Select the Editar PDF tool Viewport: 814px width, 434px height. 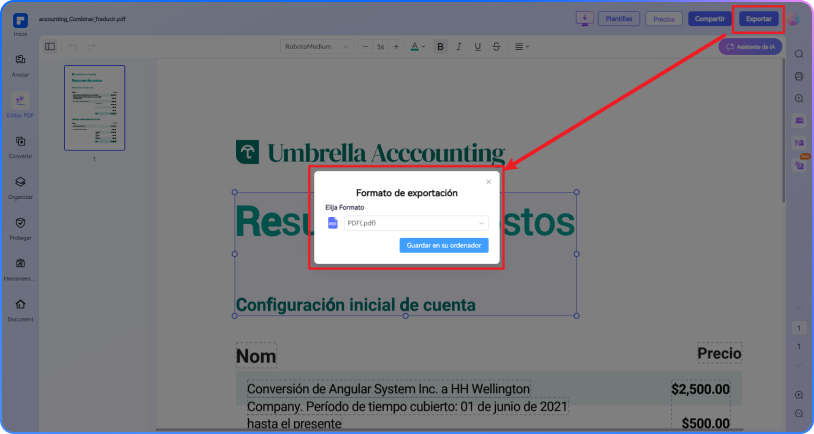click(20, 105)
